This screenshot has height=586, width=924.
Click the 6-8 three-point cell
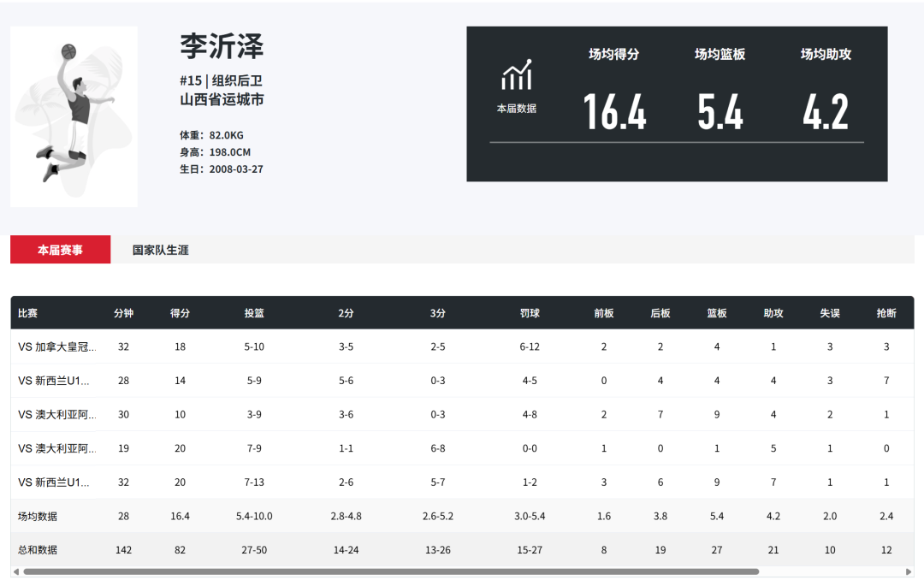pyautogui.click(x=438, y=448)
